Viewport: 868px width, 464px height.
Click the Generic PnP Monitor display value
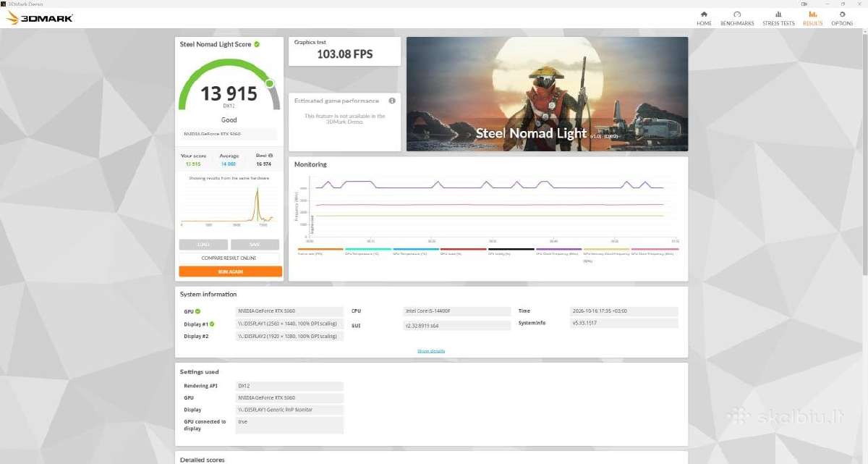[290, 410]
